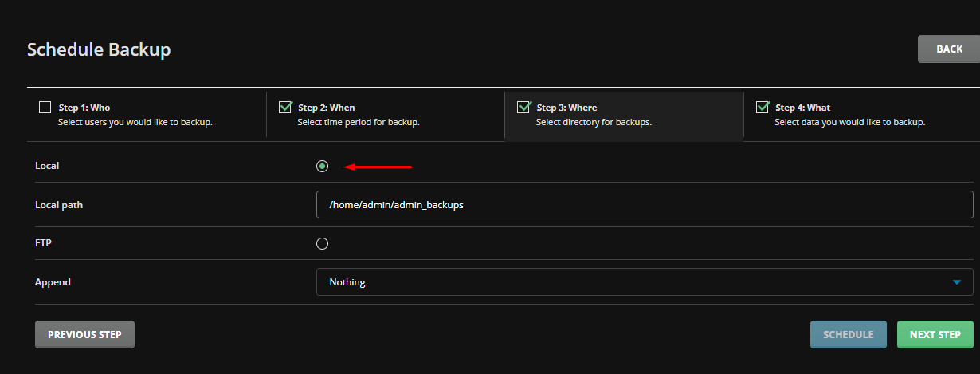Click the 'Append' row label
Image resolution: width=980 pixels, height=374 pixels.
[53, 282]
